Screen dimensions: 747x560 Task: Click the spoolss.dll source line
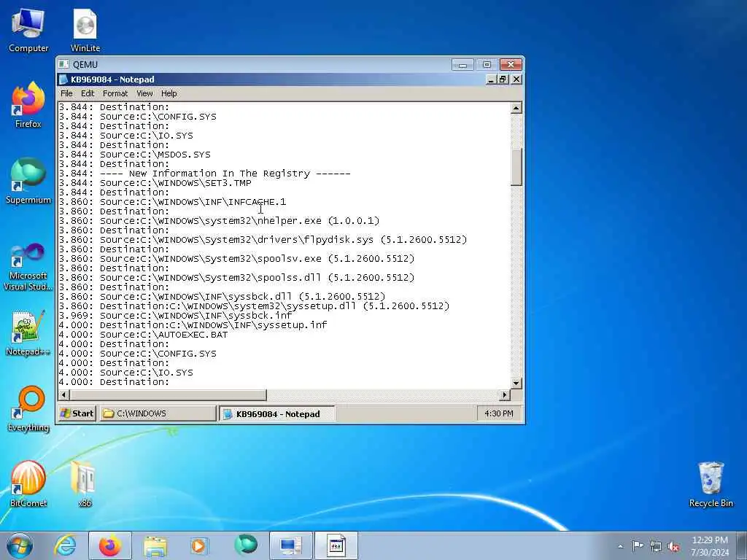click(x=236, y=278)
